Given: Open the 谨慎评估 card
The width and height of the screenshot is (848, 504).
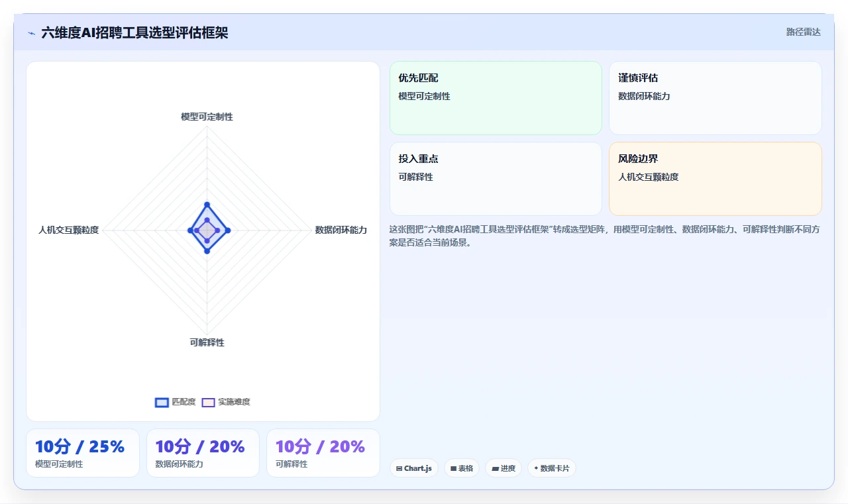Looking at the screenshot, I should (715, 98).
